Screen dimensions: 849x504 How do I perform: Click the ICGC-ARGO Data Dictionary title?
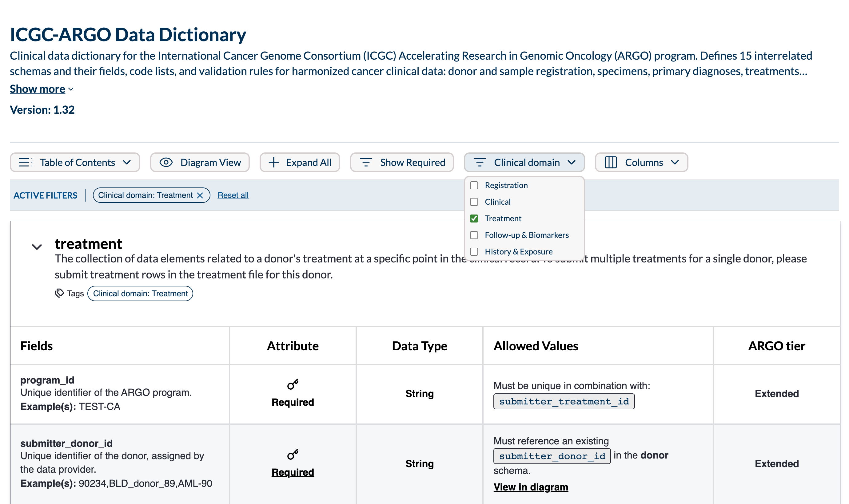tap(128, 35)
